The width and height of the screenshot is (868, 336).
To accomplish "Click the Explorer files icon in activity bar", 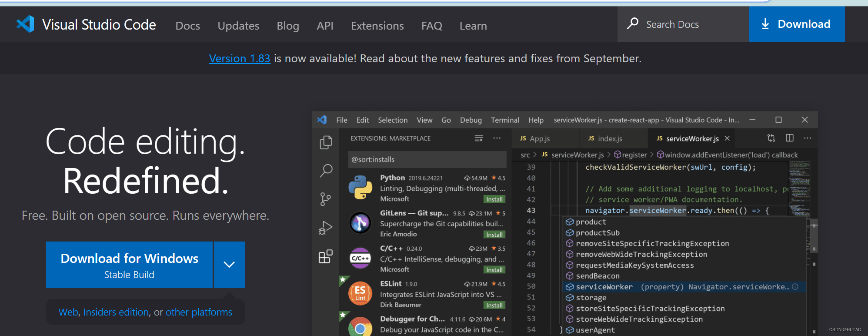I will coord(326,142).
